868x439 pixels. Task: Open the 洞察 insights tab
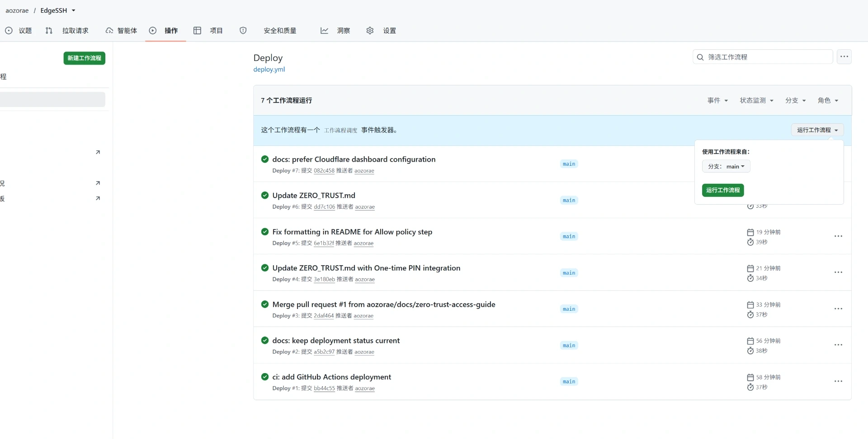335,31
